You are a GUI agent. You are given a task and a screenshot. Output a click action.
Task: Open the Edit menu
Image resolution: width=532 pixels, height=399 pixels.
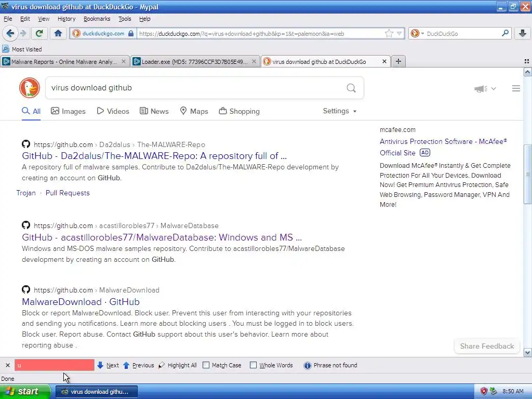[x=25, y=19]
